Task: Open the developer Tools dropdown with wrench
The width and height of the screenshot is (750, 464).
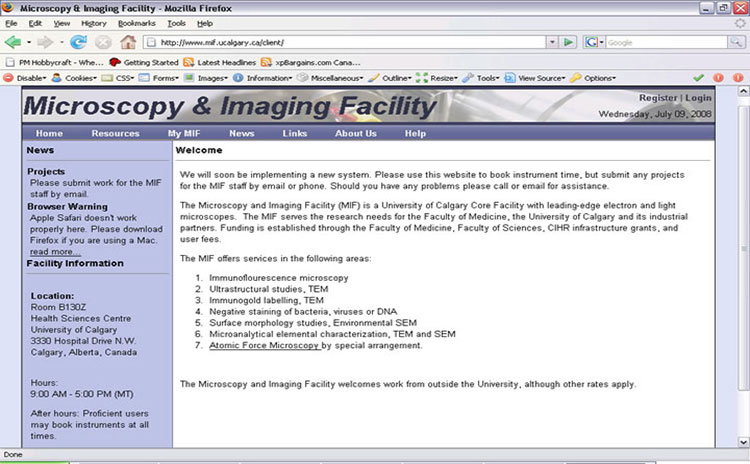Action: [x=481, y=78]
